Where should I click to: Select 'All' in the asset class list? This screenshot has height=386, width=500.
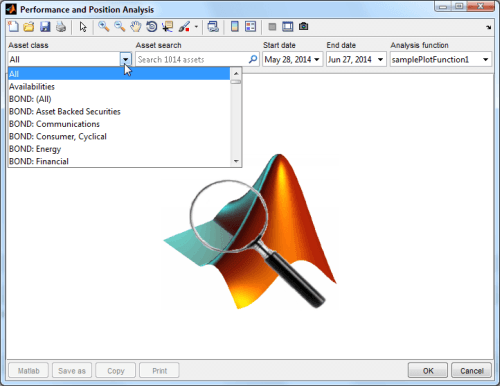[119, 74]
